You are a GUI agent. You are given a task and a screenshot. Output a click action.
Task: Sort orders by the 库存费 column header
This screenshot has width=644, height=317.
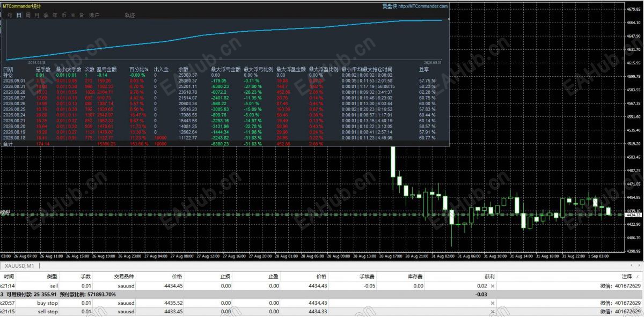pos(416,276)
